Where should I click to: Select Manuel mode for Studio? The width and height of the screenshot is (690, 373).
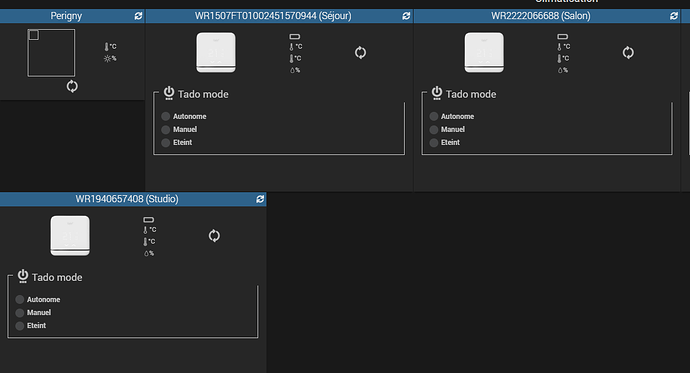19,313
